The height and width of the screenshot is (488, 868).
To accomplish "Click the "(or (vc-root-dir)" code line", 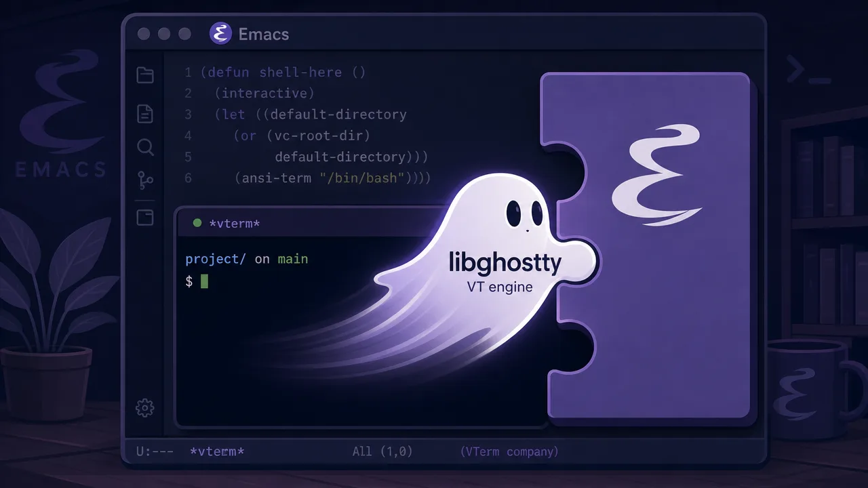I will (302, 136).
